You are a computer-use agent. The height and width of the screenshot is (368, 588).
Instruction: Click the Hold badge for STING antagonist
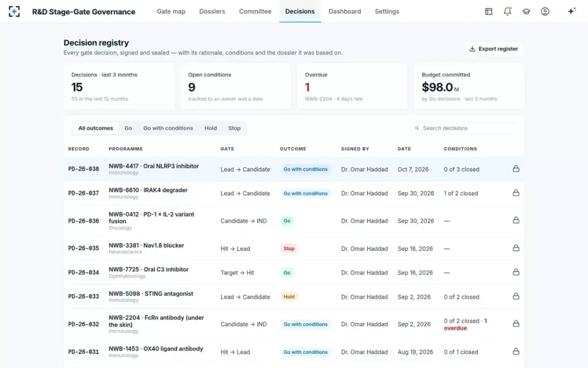289,297
